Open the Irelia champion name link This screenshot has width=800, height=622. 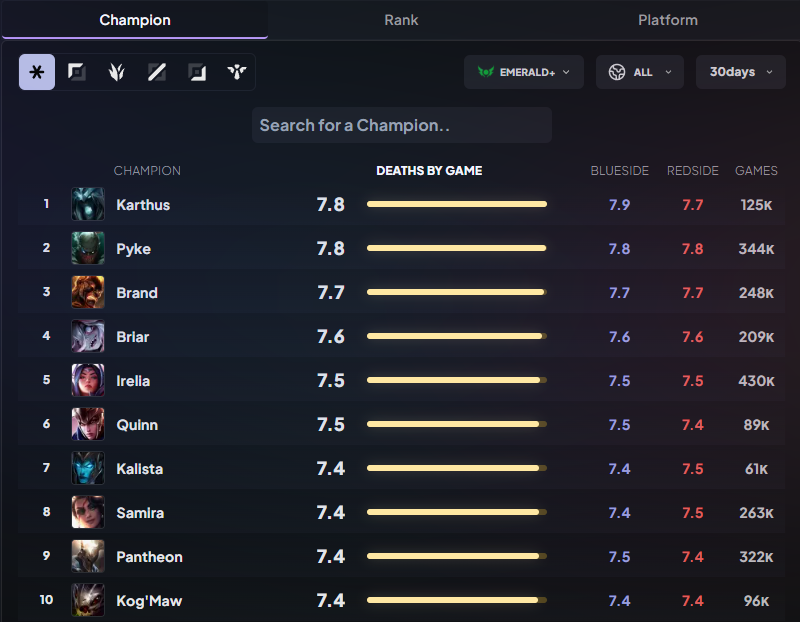click(133, 381)
